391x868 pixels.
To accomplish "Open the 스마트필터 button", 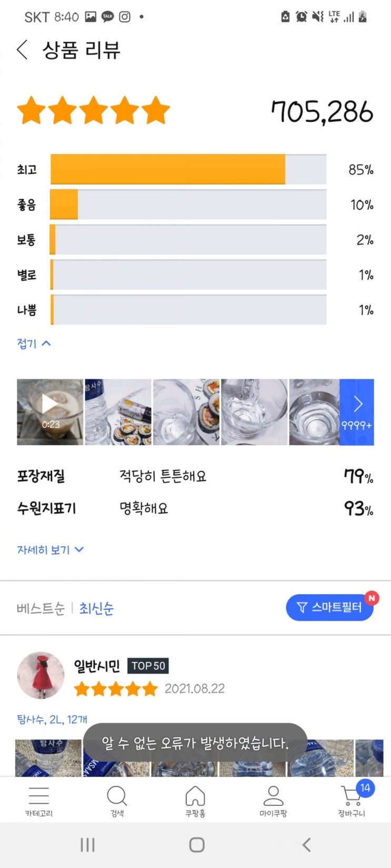I will (x=330, y=608).
